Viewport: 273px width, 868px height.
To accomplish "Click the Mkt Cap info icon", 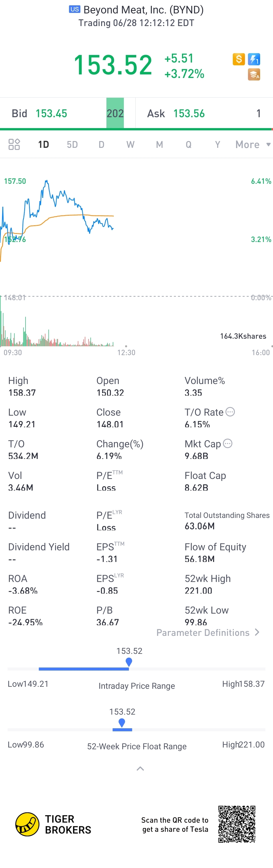I will [x=227, y=443].
